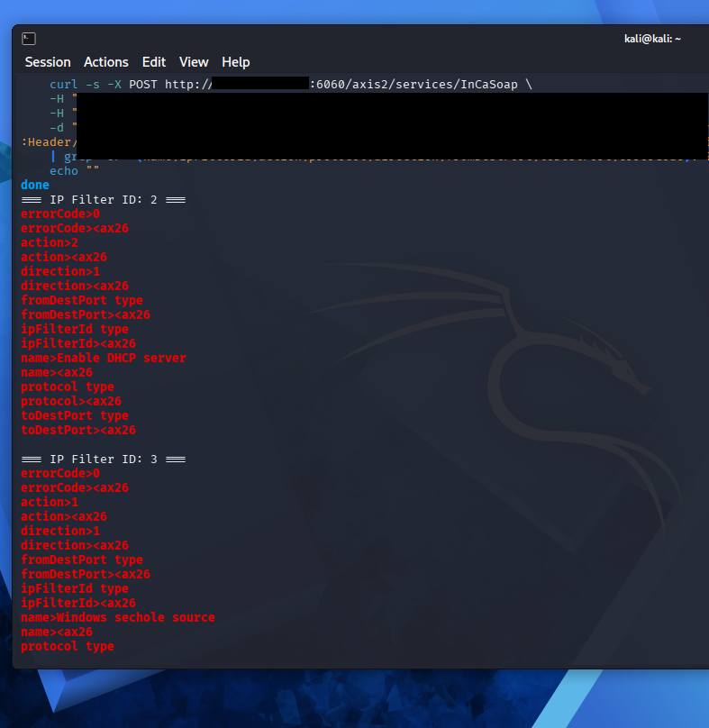This screenshot has width=709, height=728.
Task: Click the kali@kali window title text
Action: pyautogui.click(x=652, y=39)
